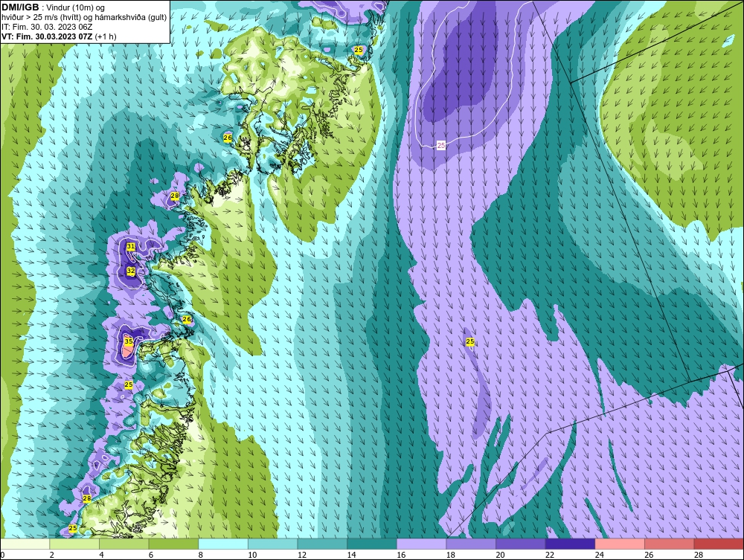Viewport: 744px width, 560px height.
Task: Click the legend scale number 22
Action: pyautogui.click(x=550, y=555)
